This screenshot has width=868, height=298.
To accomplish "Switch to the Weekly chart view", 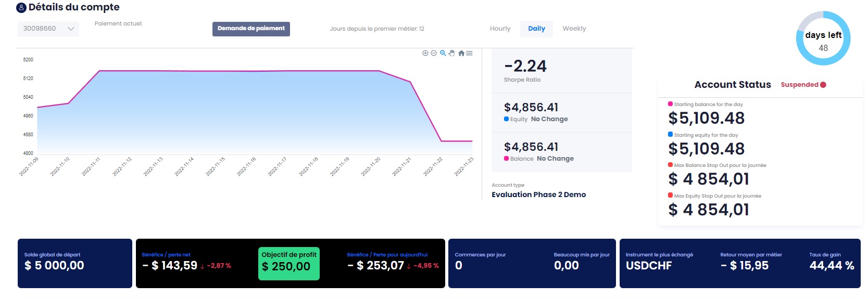I will [x=574, y=29].
